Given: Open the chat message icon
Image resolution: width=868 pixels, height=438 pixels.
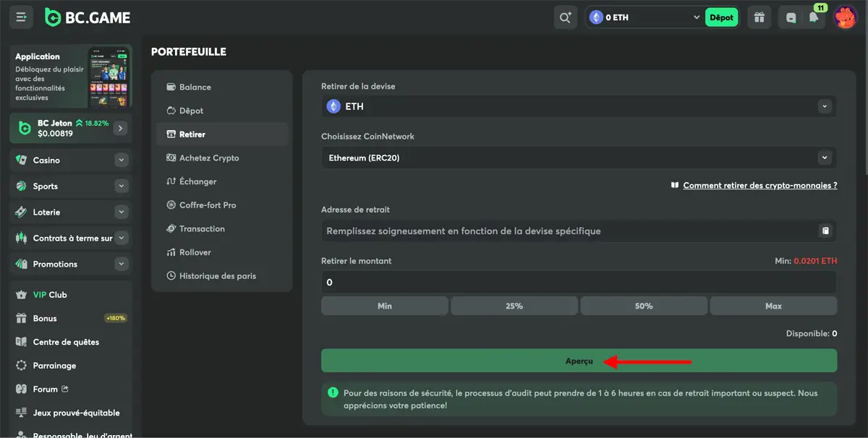Looking at the screenshot, I should click(x=790, y=17).
